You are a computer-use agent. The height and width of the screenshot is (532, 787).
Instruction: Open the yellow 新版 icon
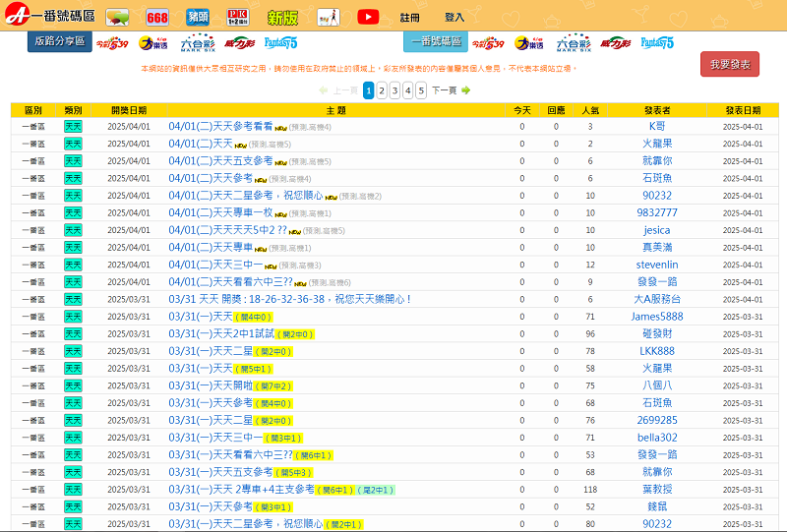pyautogui.click(x=283, y=18)
